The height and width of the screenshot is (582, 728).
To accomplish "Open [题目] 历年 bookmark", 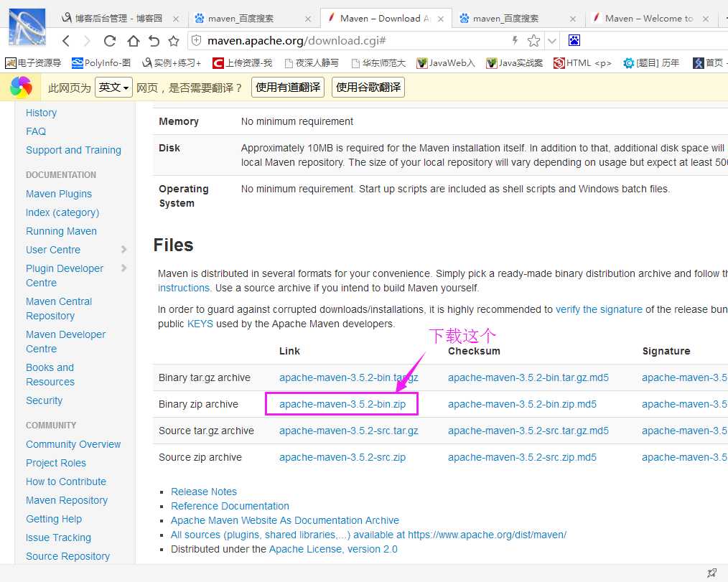I will pyautogui.click(x=651, y=63).
